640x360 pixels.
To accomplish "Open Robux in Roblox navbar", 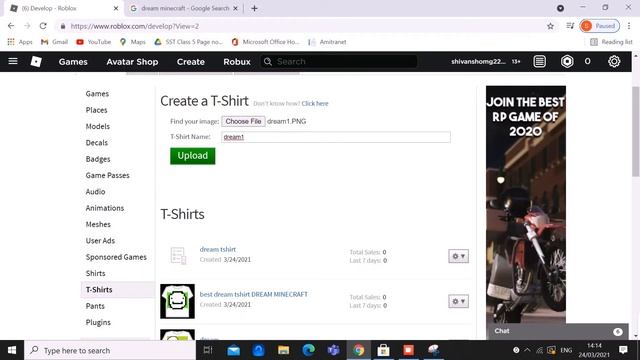I will (x=237, y=62).
